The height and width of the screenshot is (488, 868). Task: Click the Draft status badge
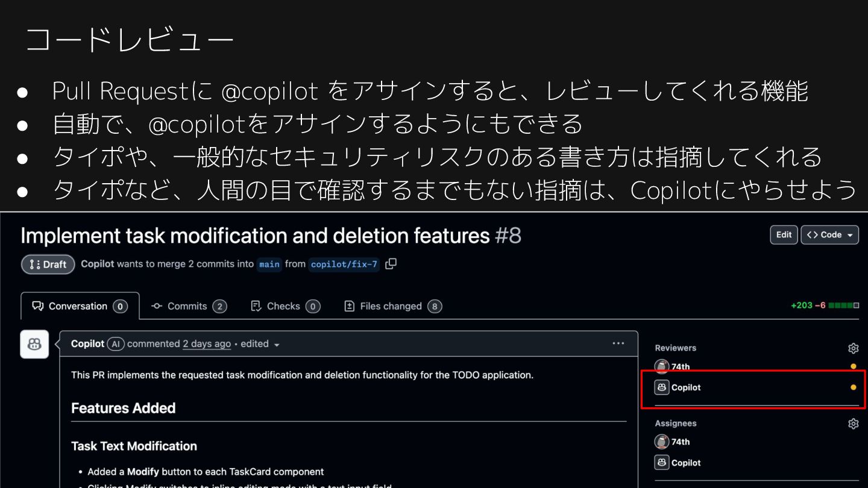tap(48, 264)
